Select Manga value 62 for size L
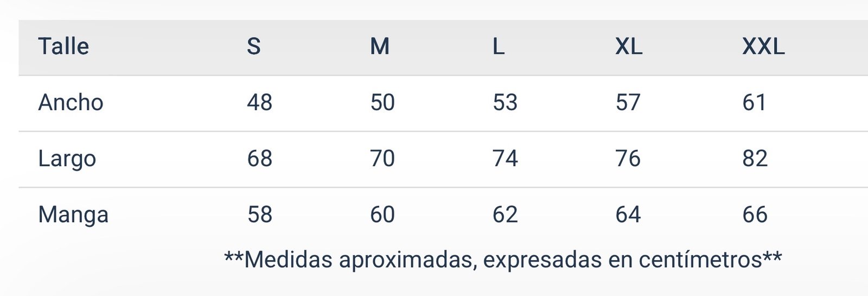 (x=505, y=215)
